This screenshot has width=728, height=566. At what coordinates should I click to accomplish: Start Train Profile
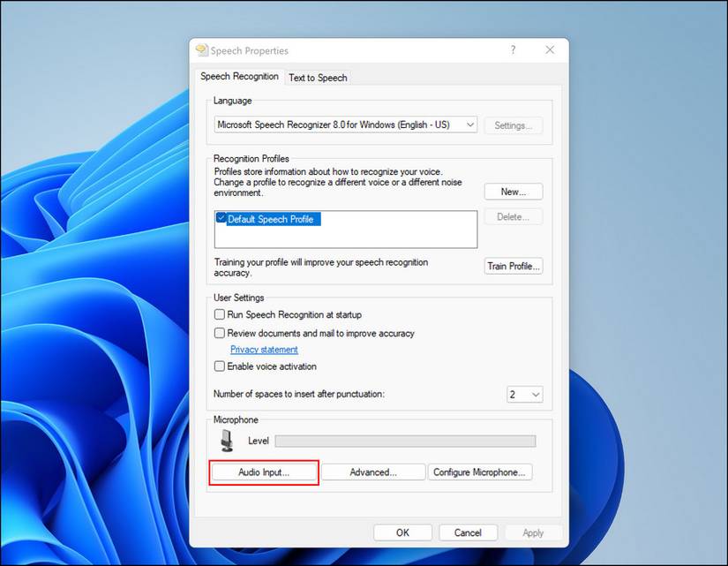coord(513,266)
